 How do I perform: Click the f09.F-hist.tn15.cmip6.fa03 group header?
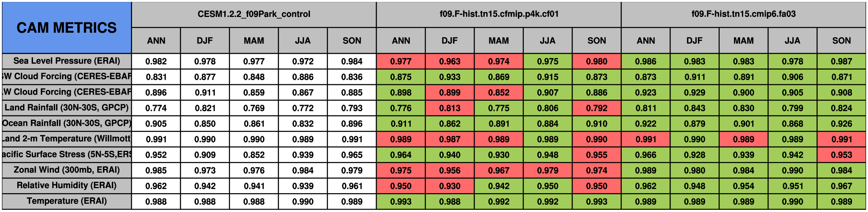point(743,14)
